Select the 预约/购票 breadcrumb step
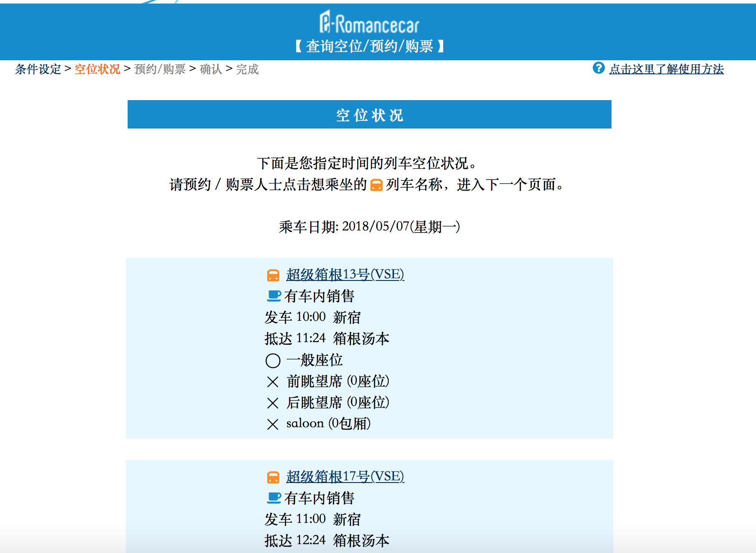 [x=160, y=69]
